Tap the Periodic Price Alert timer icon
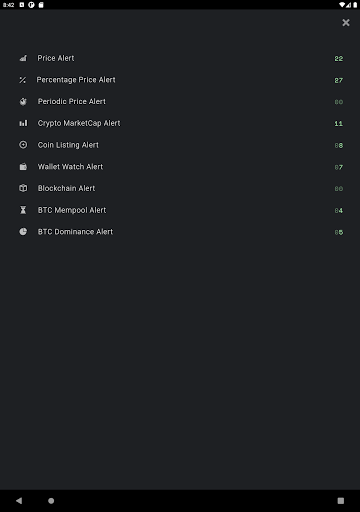360x512 pixels. tap(23, 102)
